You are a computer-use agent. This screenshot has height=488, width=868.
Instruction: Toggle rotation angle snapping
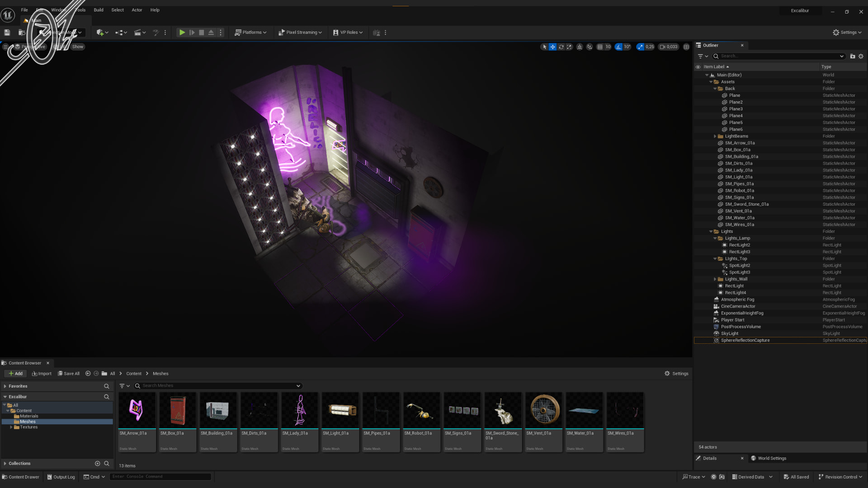618,47
